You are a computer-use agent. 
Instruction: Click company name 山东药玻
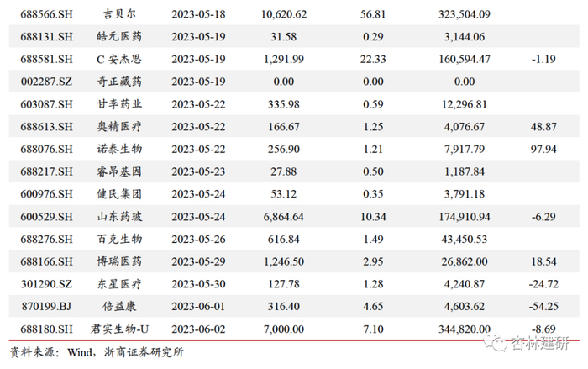(119, 217)
